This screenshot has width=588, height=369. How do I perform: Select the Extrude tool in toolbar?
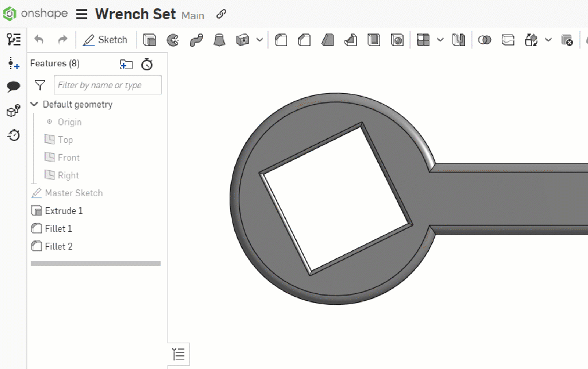tap(150, 40)
